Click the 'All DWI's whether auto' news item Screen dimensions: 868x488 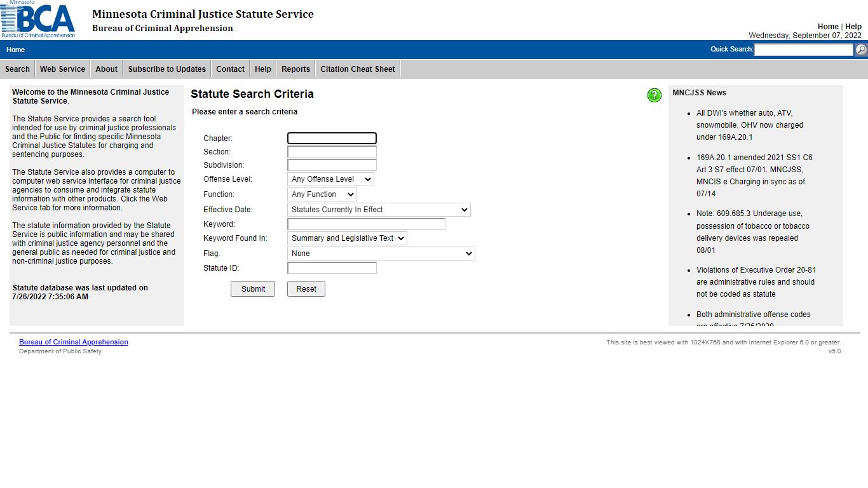(x=750, y=125)
